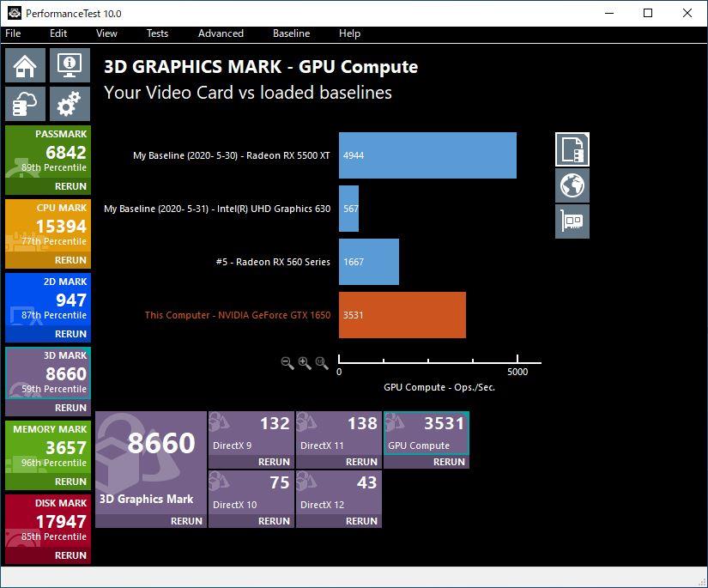Reset chart zoom with the third magnifier

[322, 362]
